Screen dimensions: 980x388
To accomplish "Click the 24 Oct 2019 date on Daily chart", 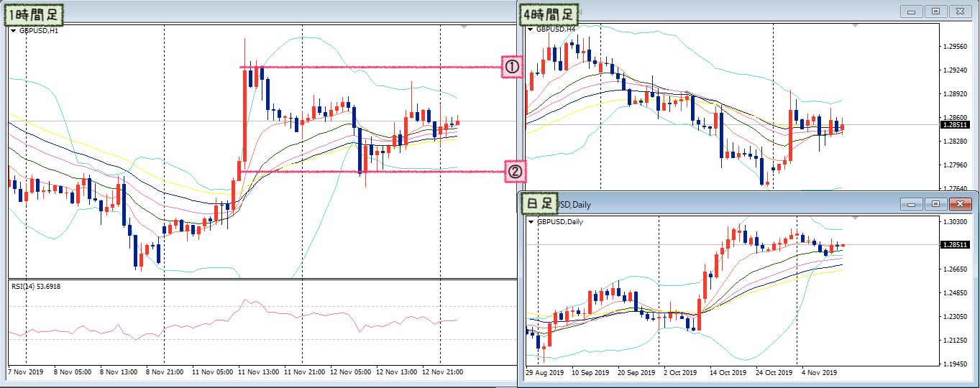I will (774, 373).
